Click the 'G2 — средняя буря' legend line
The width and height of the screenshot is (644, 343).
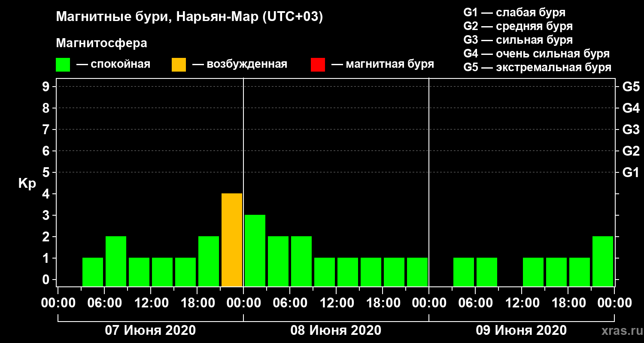[x=518, y=26]
